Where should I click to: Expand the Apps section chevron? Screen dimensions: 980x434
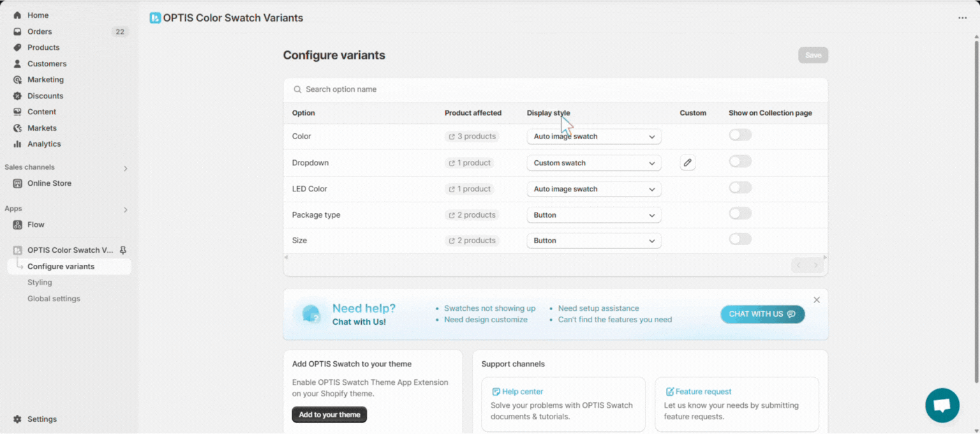tap(125, 210)
